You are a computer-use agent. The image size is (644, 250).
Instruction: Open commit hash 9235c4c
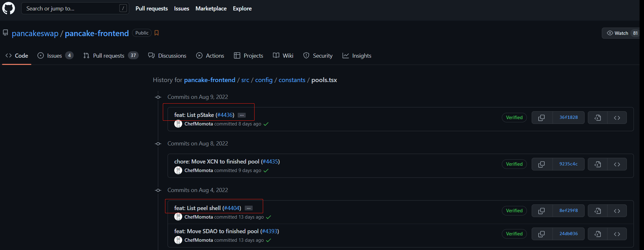568,164
